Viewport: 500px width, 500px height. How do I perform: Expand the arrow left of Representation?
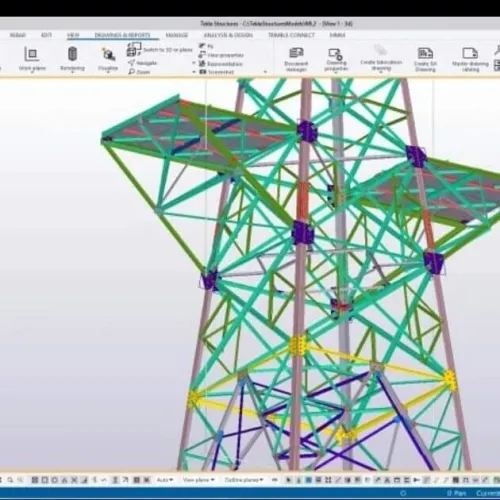point(194,63)
